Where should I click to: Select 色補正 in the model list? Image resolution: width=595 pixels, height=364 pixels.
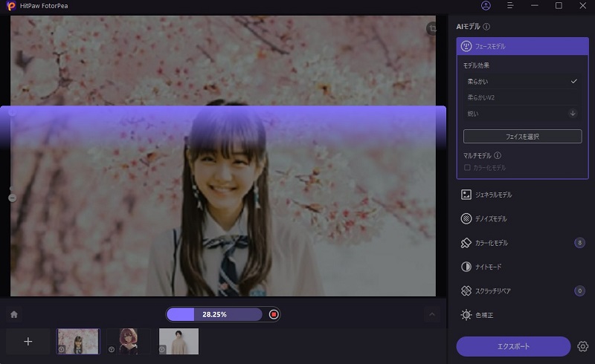523,315
